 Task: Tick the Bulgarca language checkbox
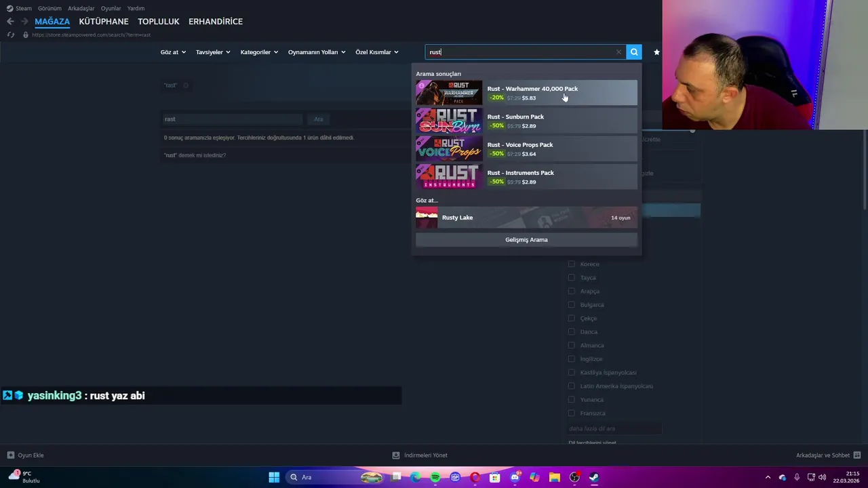tap(571, 305)
